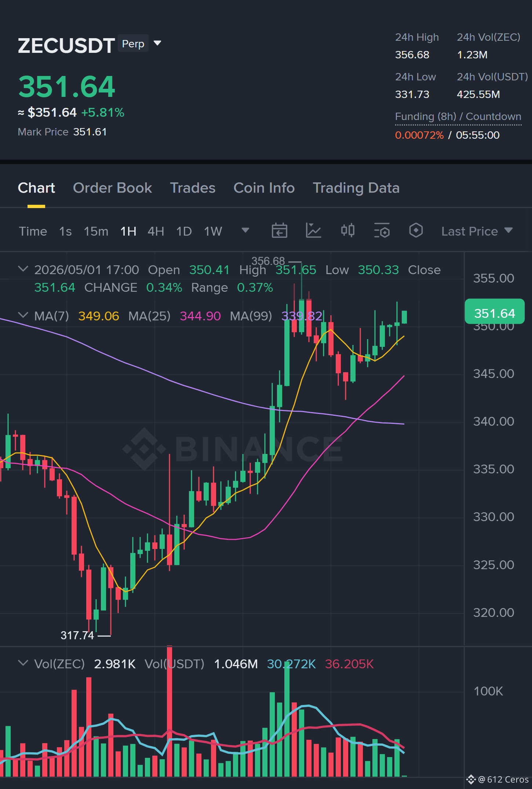The image size is (532, 789).
Task: Open the Last Price dropdown
Action: coord(477,231)
